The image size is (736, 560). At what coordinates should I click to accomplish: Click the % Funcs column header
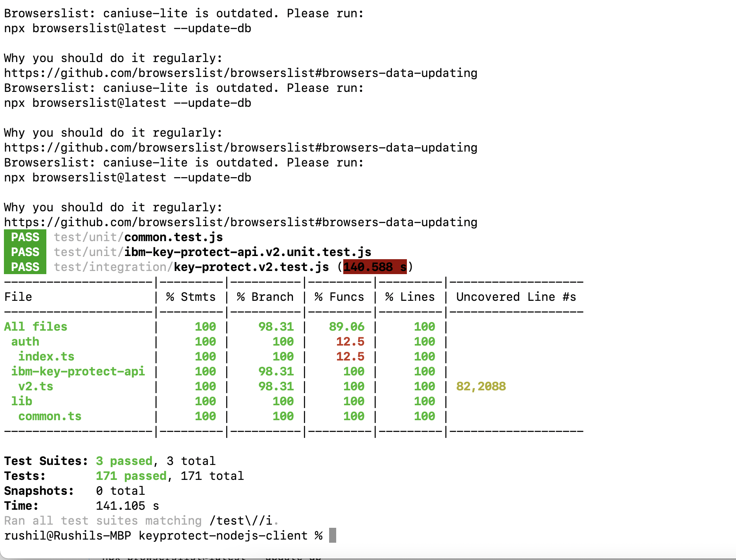click(x=339, y=297)
